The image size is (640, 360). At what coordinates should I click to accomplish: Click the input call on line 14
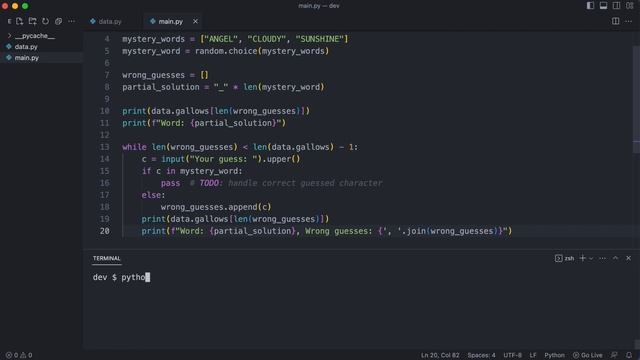pyautogui.click(x=173, y=159)
